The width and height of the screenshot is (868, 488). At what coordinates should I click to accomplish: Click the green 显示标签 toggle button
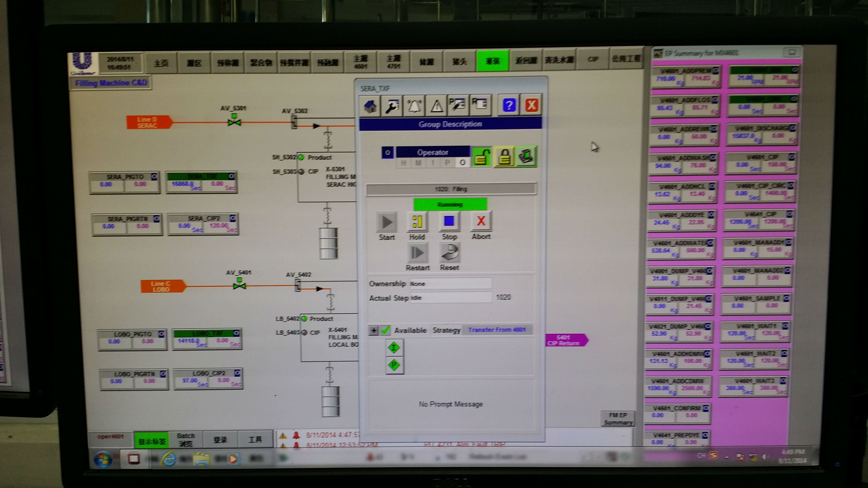152,441
